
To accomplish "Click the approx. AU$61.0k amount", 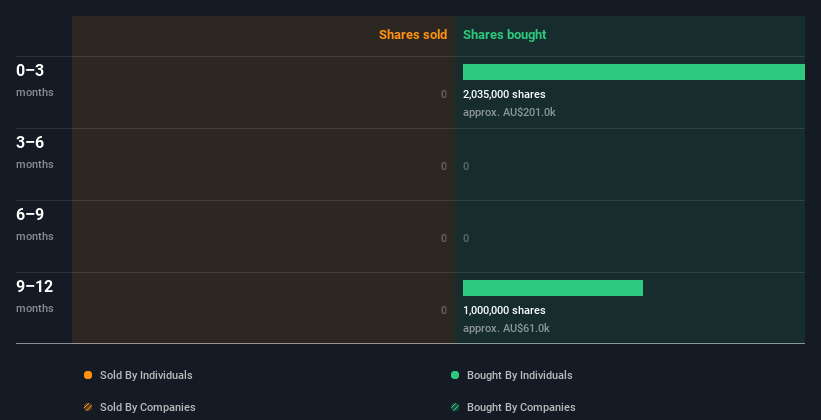I will (506, 328).
